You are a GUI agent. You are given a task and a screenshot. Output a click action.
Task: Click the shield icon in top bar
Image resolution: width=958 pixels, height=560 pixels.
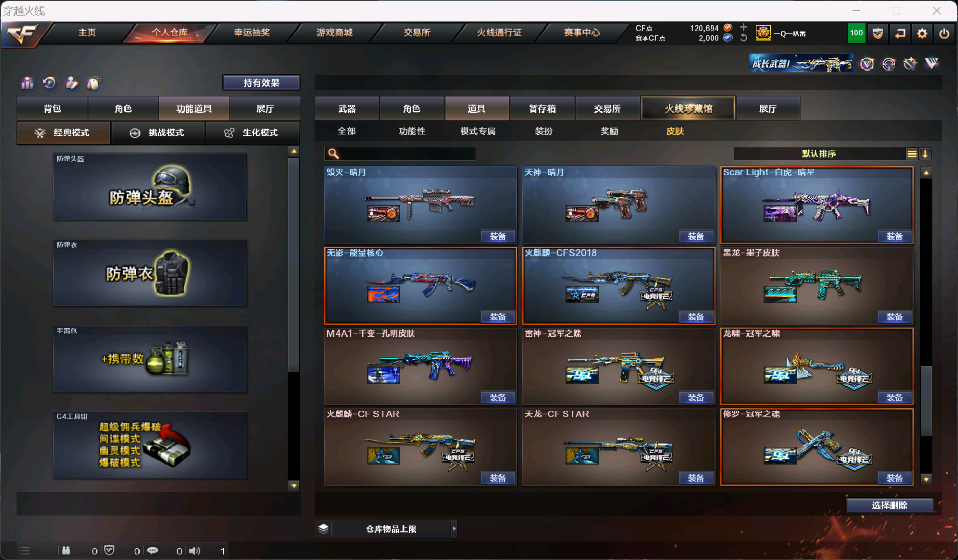(878, 34)
